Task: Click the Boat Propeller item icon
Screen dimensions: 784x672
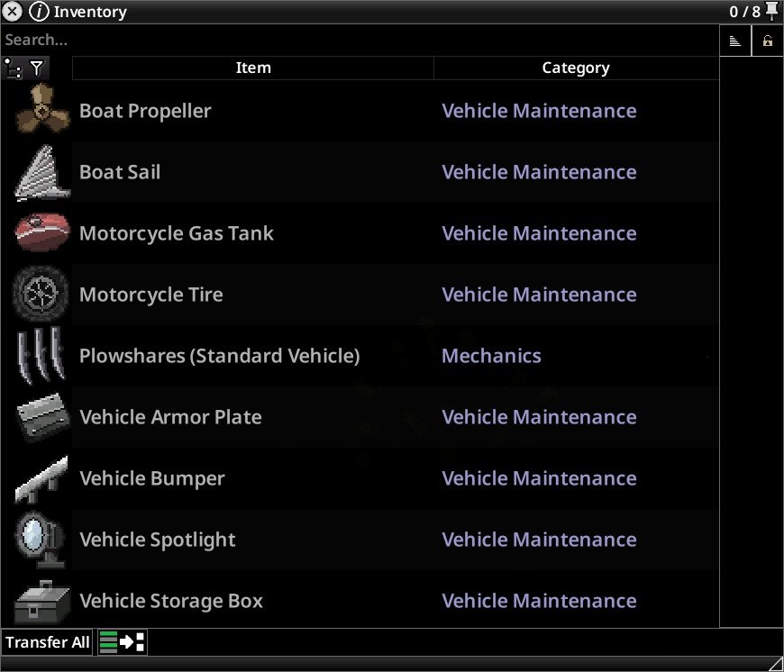Action: point(42,108)
